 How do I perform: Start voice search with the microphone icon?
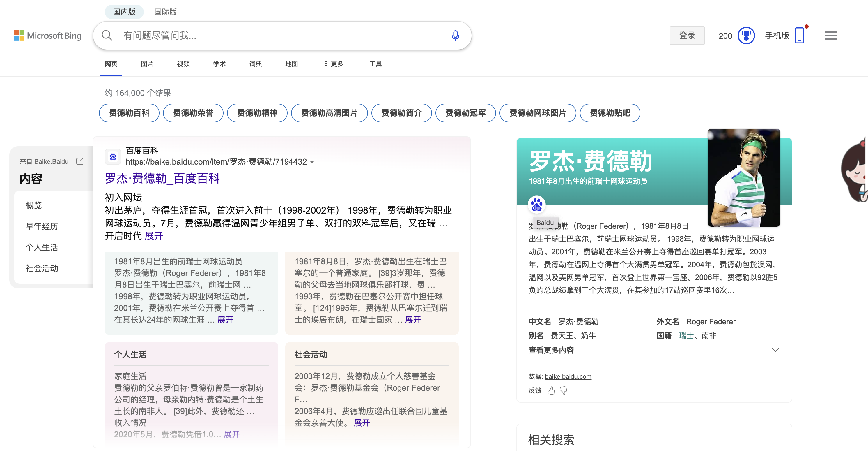(x=455, y=36)
